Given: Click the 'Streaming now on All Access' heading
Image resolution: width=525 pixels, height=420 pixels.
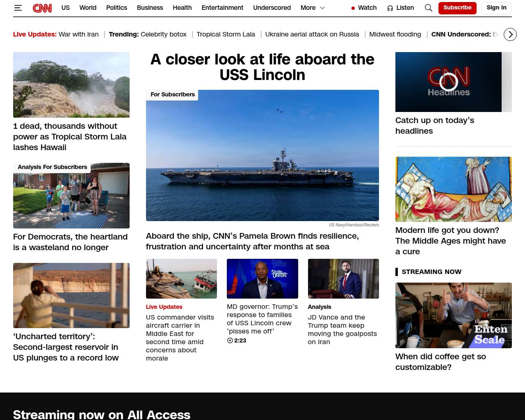Looking at the screenshot, I should tap(102, 414).
